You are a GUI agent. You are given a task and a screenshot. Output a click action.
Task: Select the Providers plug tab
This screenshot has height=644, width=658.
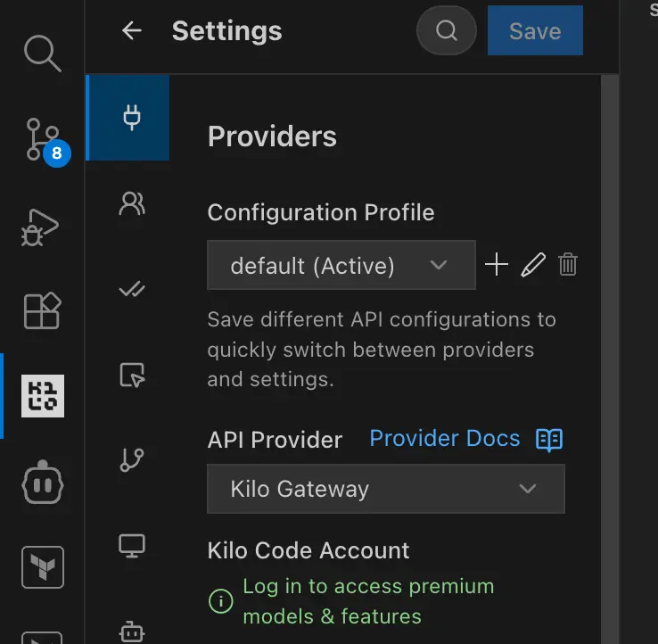(127, 118)
